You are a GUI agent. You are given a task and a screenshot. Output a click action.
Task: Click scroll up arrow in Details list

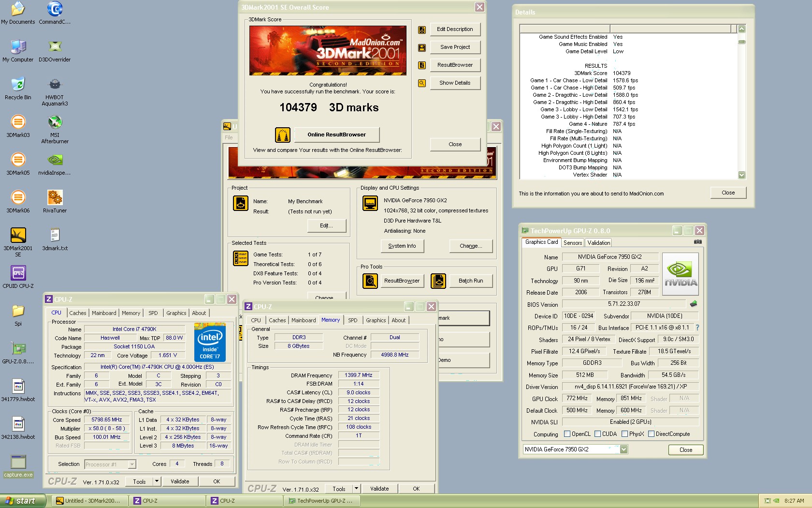pos(741,29)
